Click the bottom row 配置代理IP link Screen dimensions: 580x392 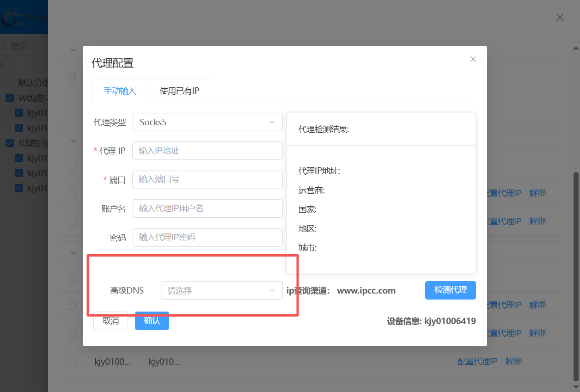point(477,361)
